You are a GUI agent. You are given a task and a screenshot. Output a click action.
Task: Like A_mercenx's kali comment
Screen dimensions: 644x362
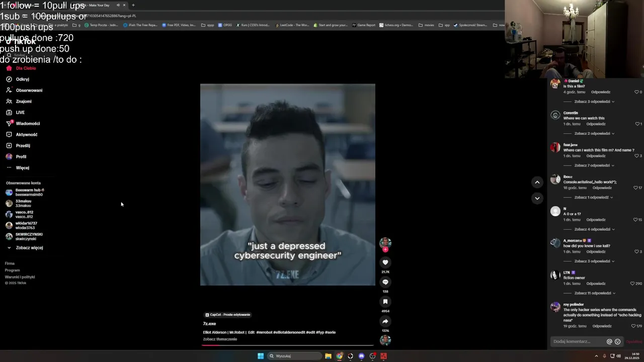[x=636, y=251]
